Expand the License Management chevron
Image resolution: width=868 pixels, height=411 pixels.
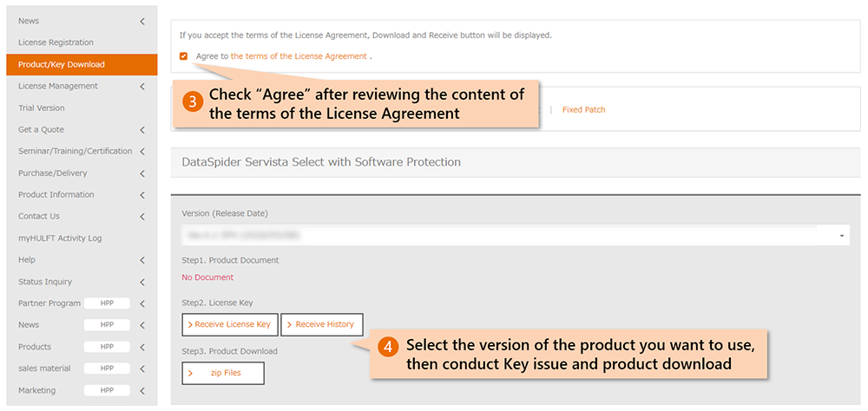pyautogui.click(x=142, y=86)
